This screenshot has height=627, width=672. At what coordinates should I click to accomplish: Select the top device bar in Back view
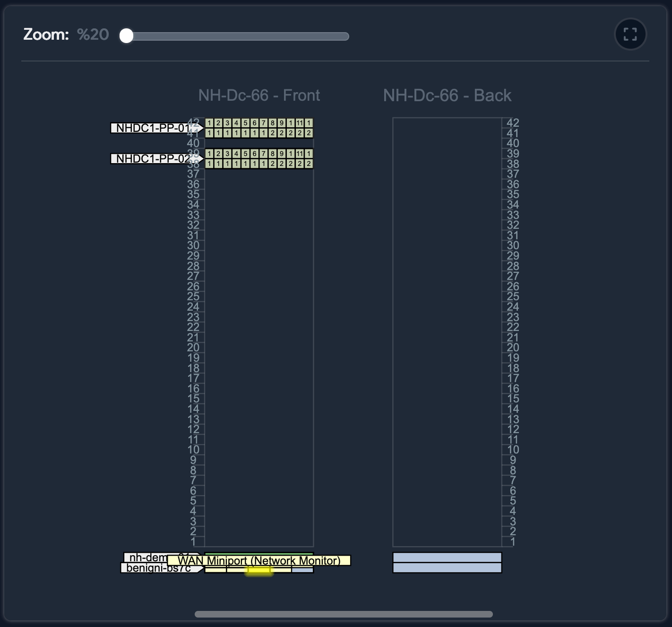coord(447,557)
